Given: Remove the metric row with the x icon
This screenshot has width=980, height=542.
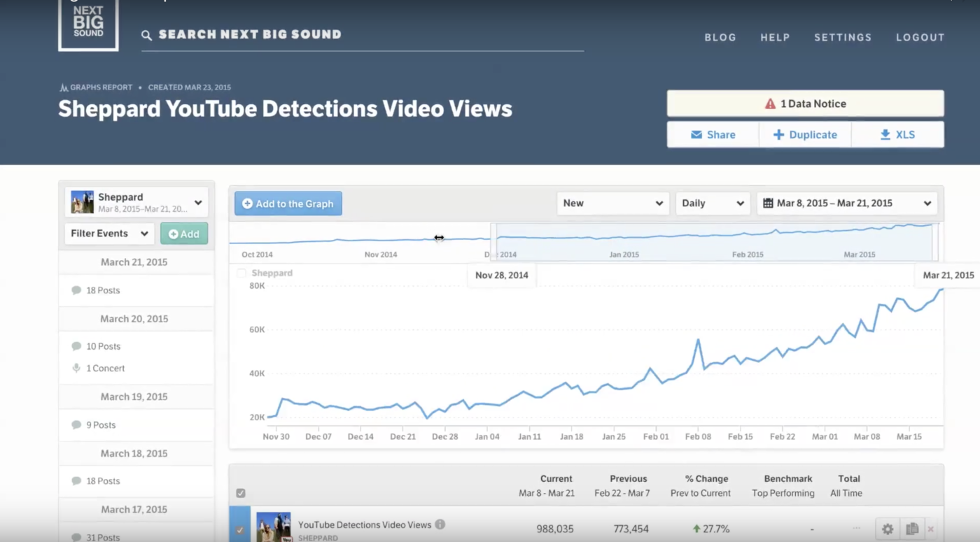Looking at the screenshot, I should point(930,529).
